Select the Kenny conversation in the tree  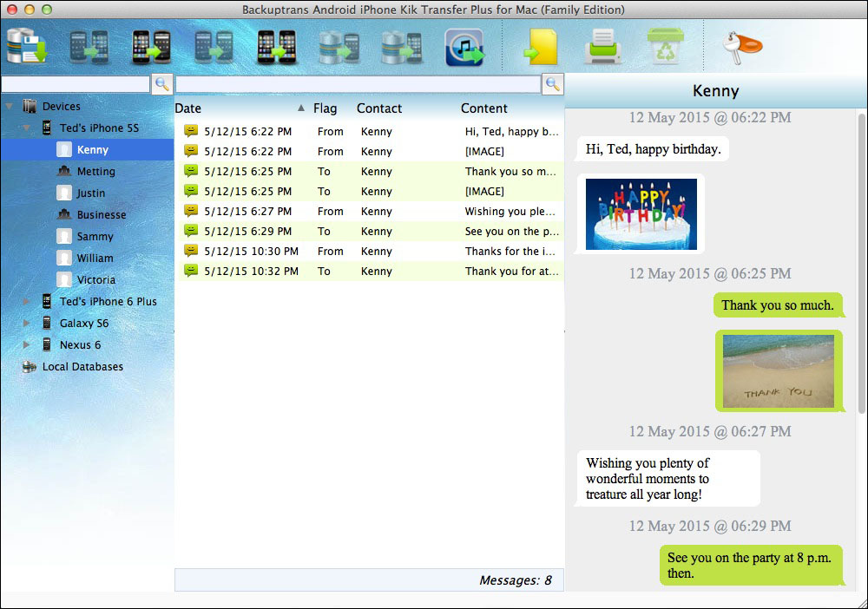click(x=87, y=150)
